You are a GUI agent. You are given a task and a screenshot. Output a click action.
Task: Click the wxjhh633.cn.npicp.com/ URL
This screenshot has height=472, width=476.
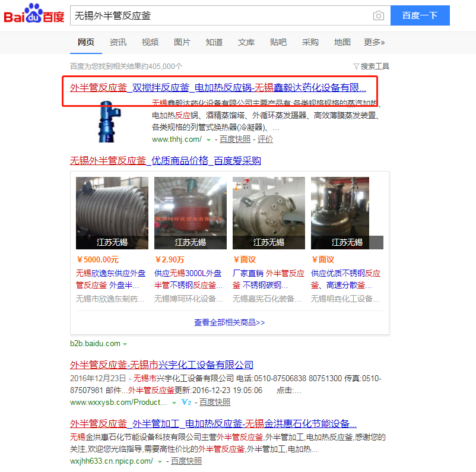[x=112, y=461]
